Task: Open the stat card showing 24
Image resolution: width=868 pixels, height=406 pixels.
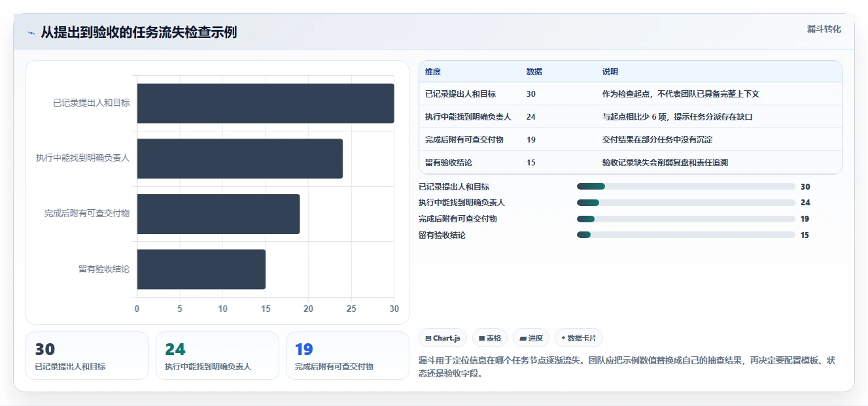Action: click(x=217, y=356)
